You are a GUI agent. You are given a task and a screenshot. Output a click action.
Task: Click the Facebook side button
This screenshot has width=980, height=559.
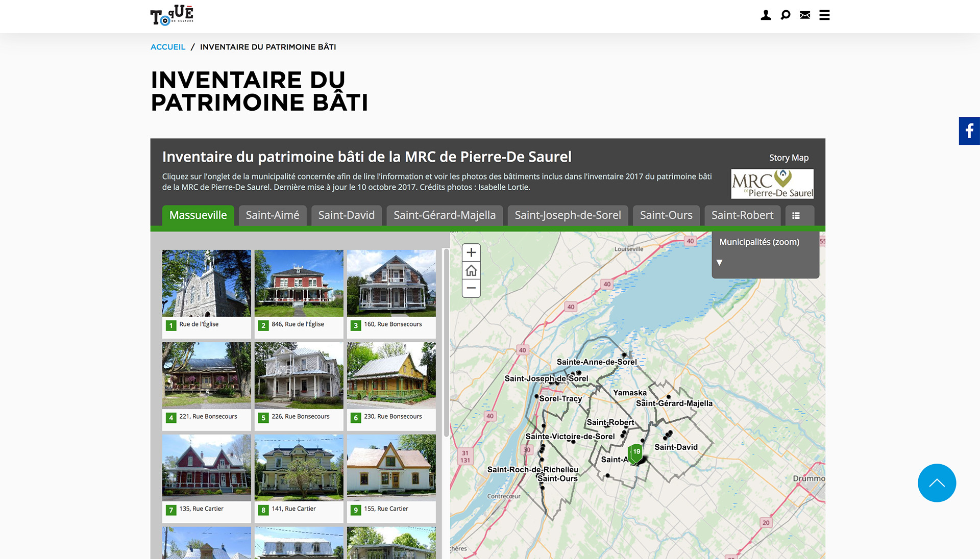tap(969, 131)
